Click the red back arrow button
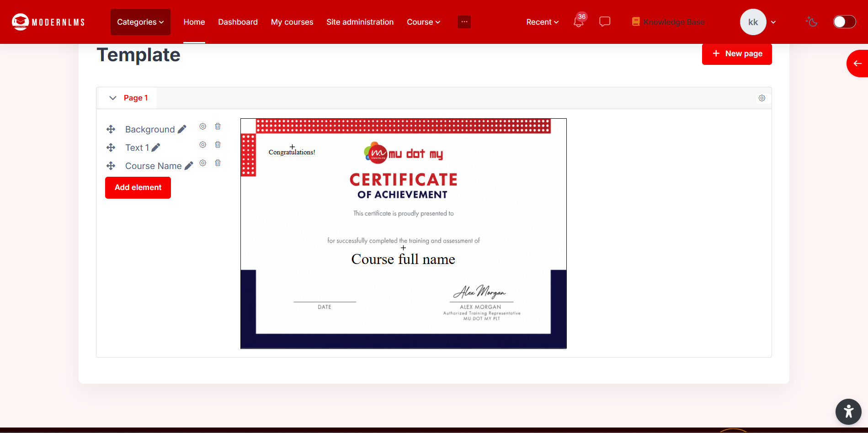Viewport: 868px width, 433px height. click(x=857, y=63)
